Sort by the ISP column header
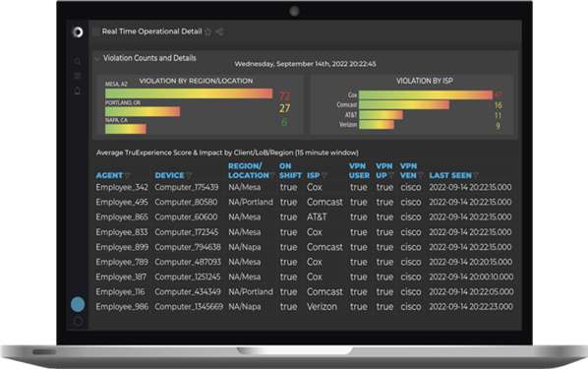The image size is (588, 369). 314,175
